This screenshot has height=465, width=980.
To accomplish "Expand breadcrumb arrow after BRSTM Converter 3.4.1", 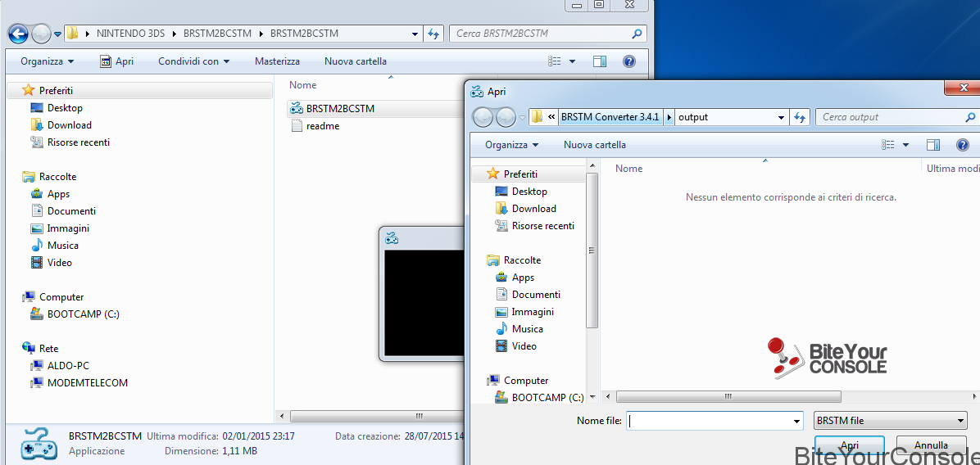I will (669, 117).
